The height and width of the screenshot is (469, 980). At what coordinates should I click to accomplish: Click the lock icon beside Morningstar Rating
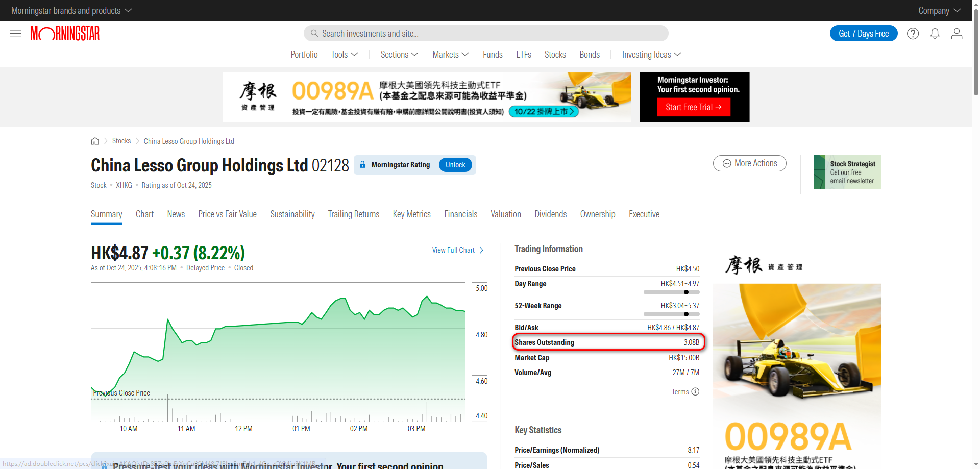[x=362, y=165]
